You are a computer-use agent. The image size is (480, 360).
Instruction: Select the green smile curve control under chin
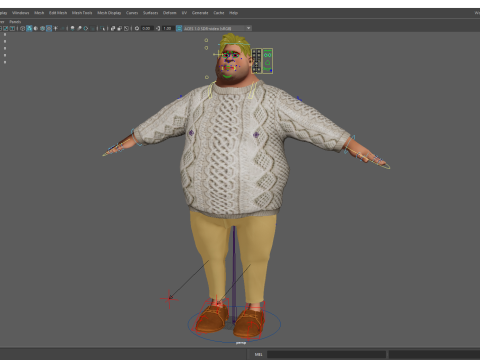228,77
